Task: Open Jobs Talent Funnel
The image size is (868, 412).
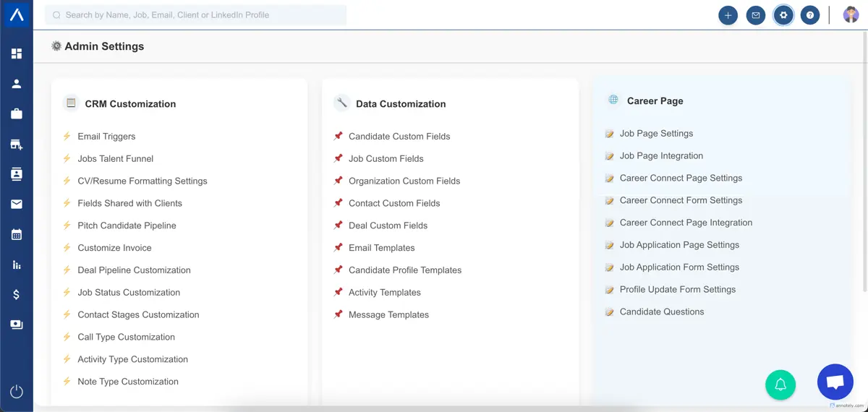Action: click(x=116, y=159)
